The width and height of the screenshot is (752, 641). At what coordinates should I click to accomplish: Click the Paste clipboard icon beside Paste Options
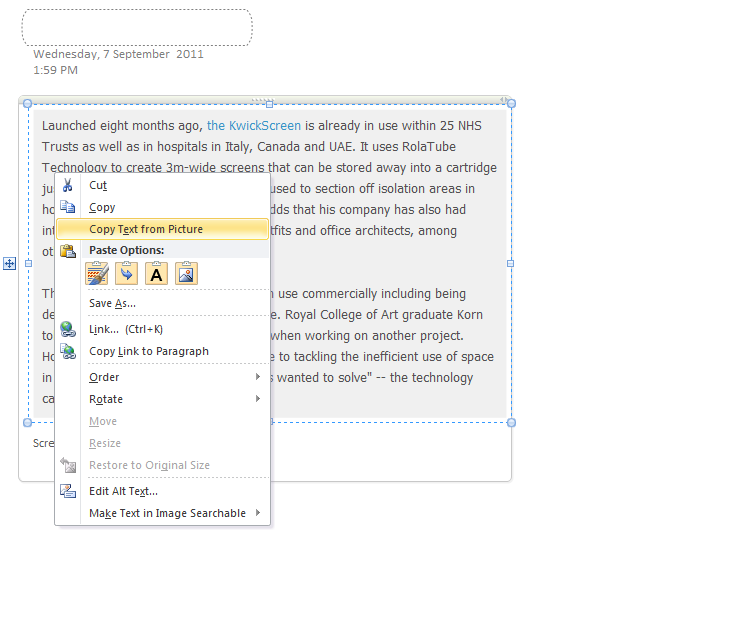[68, 251]
